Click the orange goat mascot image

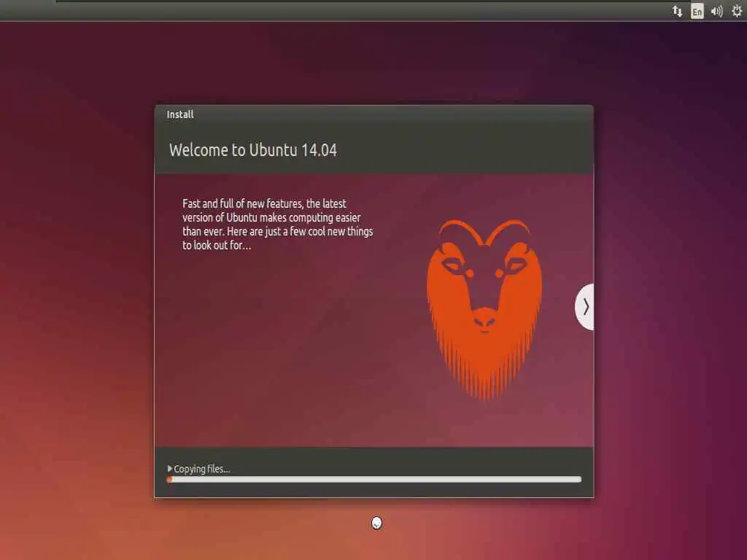tap(484, 308)
